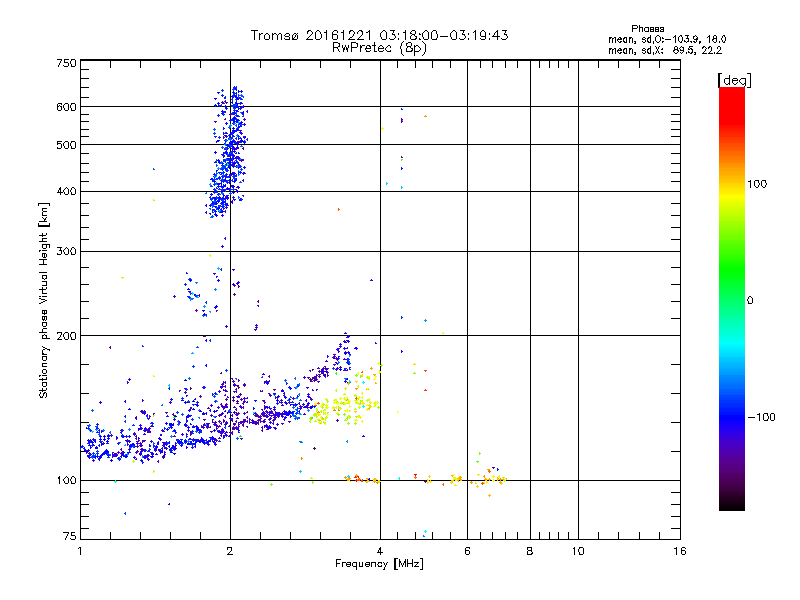Click the y-axis tick label '500'
The width and height of the screenshot is (800, 600).
pos(67,145)
